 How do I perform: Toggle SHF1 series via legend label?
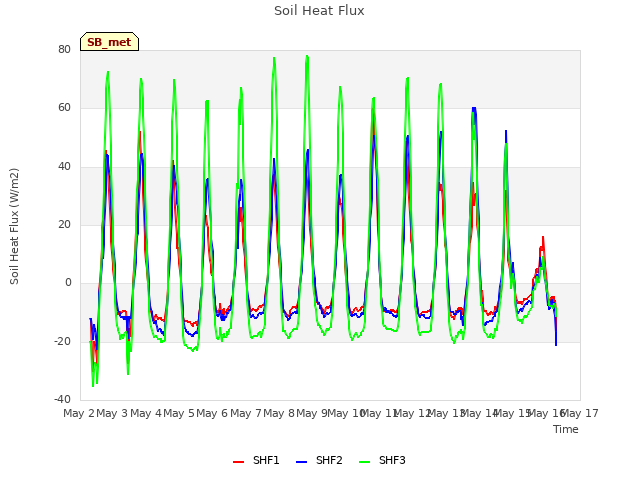coord(266,460)
